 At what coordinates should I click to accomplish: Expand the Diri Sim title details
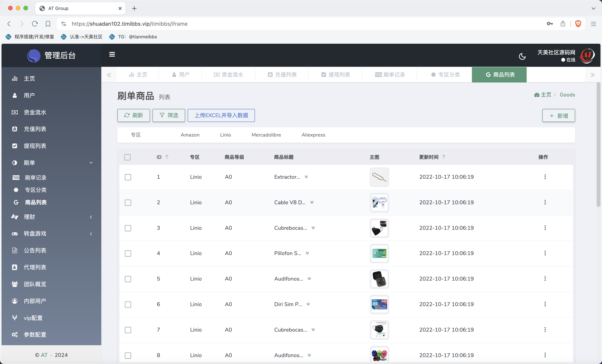coord(308,304)
